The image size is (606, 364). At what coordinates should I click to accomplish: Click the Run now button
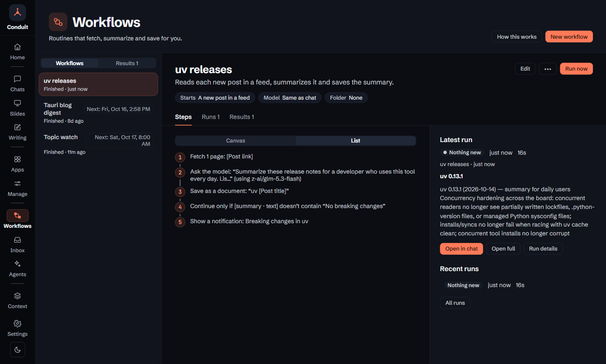(x=577, y=69)
